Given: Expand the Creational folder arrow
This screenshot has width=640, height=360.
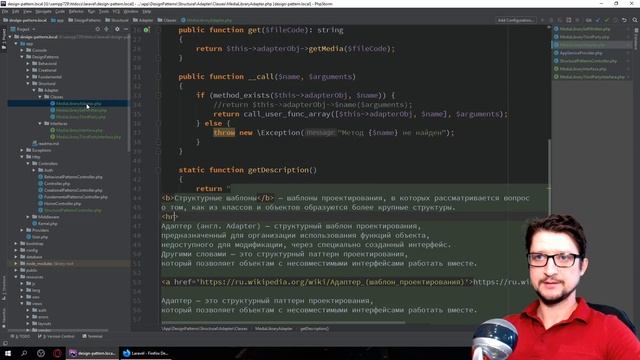Looking at the screenshot, I should pyautogui.click(x=28, y=70).
